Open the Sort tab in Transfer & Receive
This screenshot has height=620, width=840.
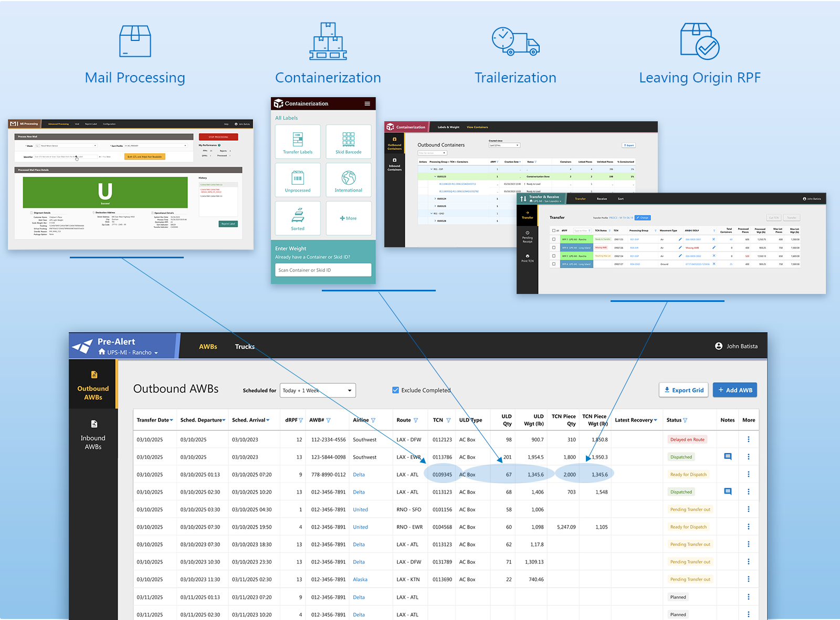pos(621,199)
